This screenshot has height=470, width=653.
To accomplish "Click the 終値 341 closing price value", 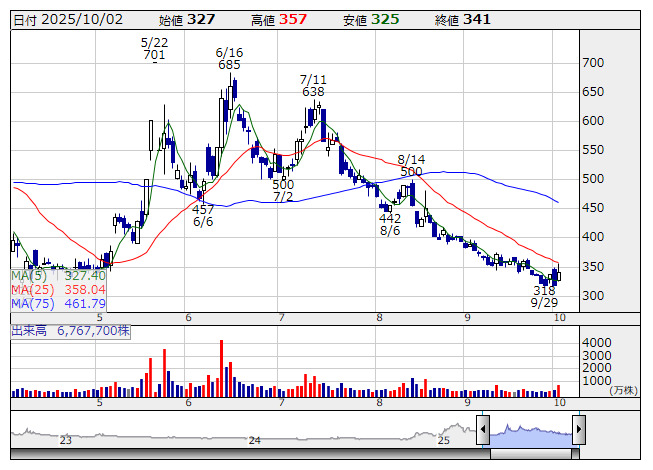I will 463,20.
